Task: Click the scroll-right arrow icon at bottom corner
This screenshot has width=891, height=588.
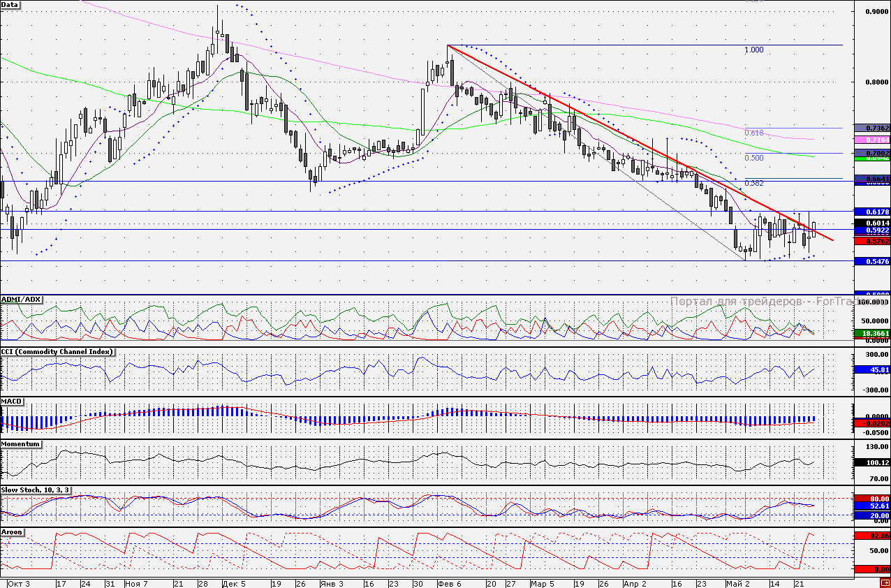Action: tap(885, 583)
